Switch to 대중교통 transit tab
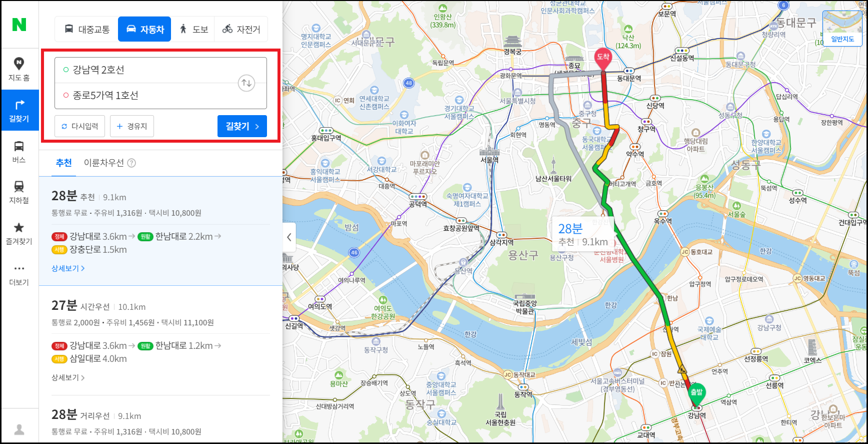This screenshot has width=868, height=444. (87, 29)
